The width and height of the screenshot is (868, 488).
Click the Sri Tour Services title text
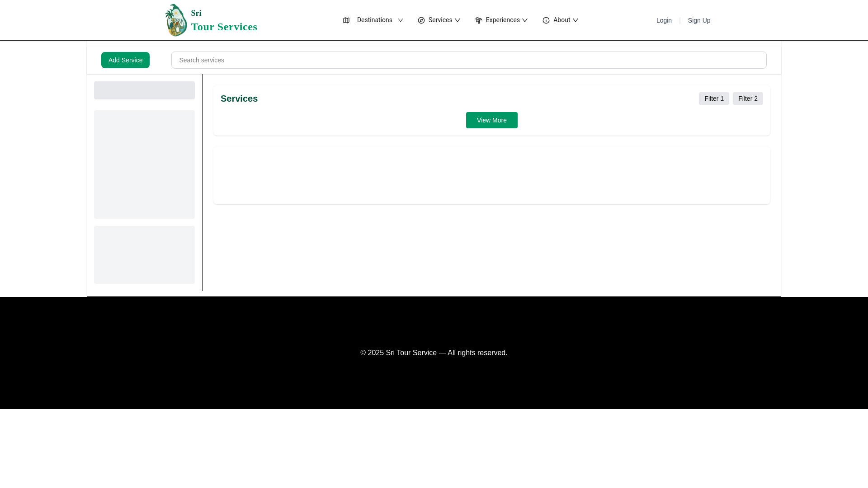(224, 21)
